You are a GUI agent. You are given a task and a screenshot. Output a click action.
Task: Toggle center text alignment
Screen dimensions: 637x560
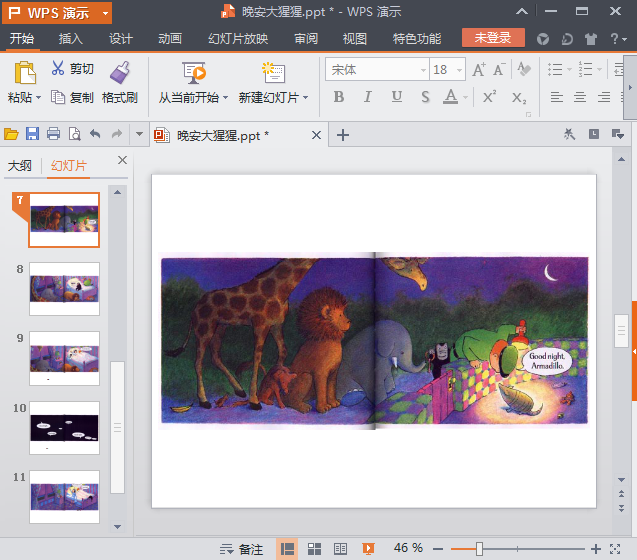[580, 97]
